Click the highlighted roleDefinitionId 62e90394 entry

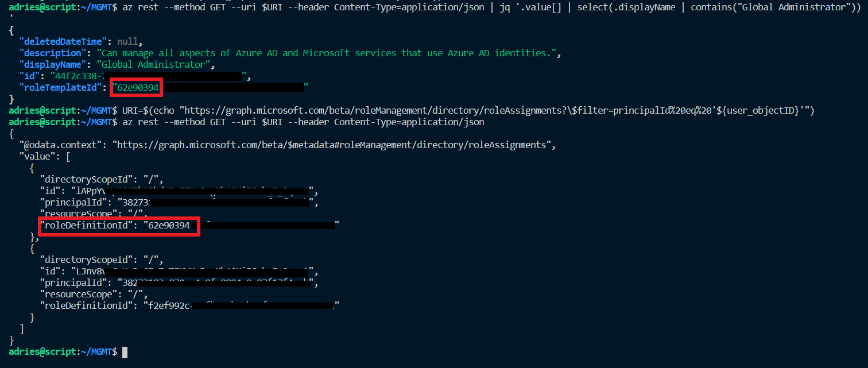[x=119, y=226]
